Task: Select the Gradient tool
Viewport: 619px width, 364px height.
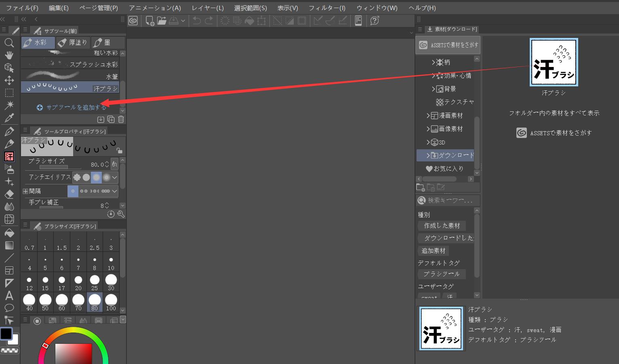Action: (x=9, y=245)
